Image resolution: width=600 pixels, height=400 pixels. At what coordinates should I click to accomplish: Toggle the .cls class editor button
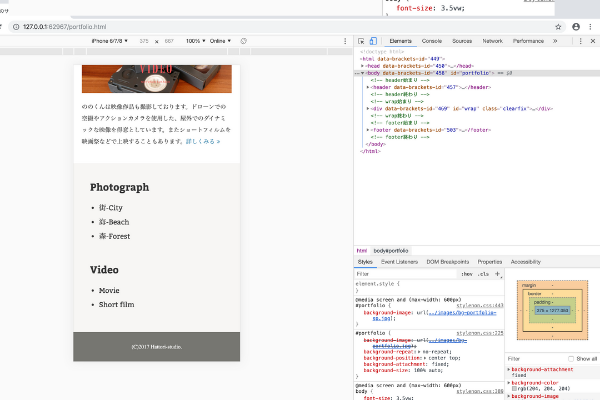coord(483,274)
